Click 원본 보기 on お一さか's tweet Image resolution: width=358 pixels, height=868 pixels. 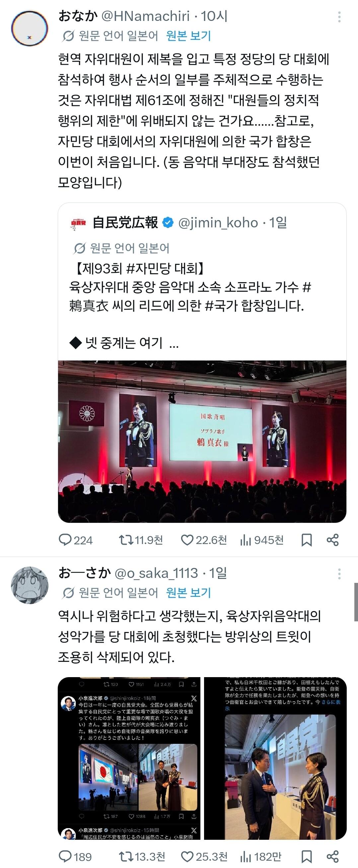point(188,593)
